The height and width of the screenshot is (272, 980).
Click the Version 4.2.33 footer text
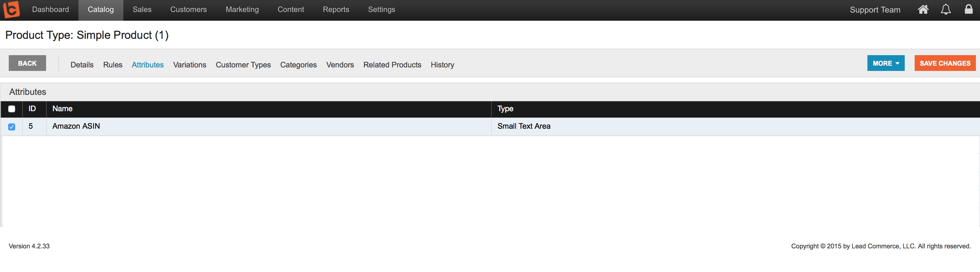click(x=29, y=246)
